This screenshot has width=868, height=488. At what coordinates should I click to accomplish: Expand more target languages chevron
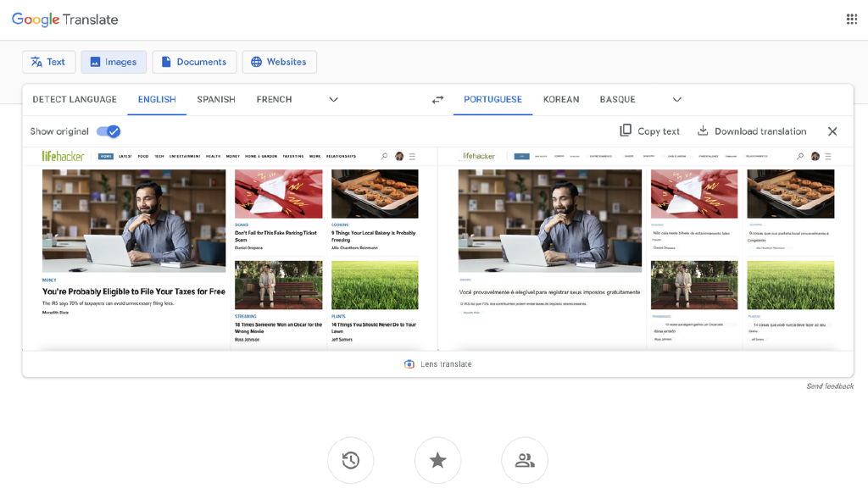pos(676,99)
